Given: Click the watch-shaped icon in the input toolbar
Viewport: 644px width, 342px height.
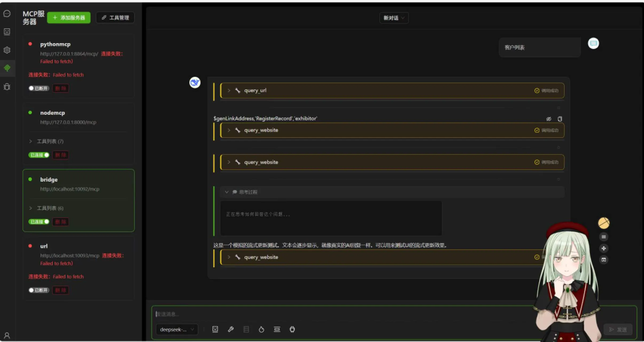Looking at the screenshot, I should pos(292,329).
